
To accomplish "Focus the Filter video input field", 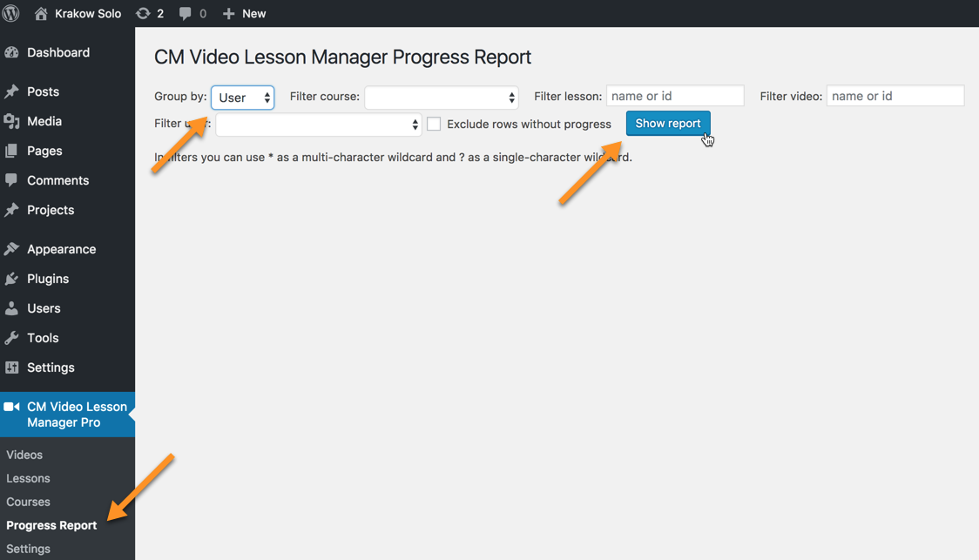I will click(x=895, y=96).
